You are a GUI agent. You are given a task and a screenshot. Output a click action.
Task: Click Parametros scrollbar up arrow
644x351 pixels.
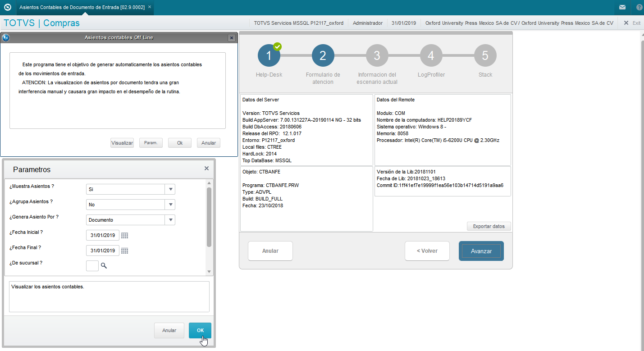coord(209,183)
